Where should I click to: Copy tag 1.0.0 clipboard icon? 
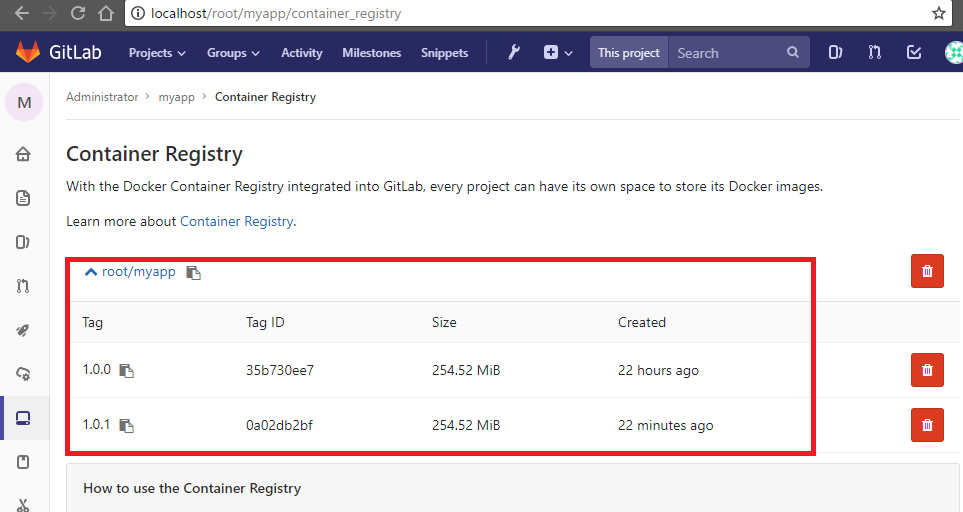(x=127, y=371)
